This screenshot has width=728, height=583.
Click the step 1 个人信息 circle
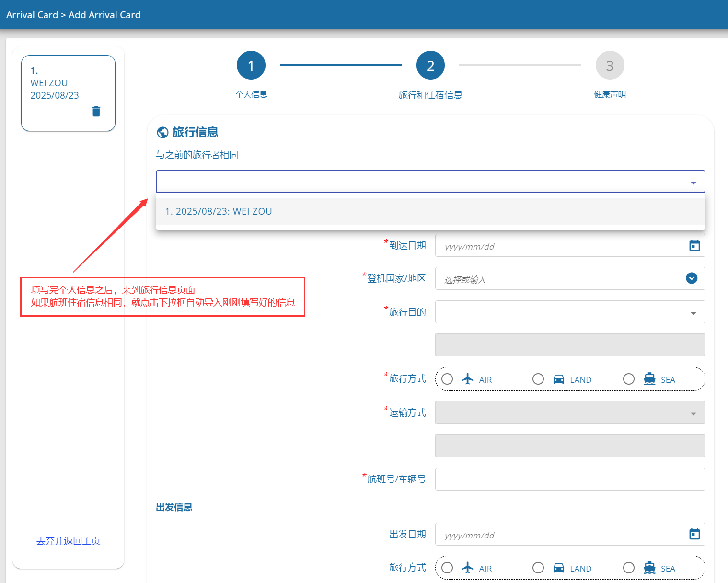[251, 65]
